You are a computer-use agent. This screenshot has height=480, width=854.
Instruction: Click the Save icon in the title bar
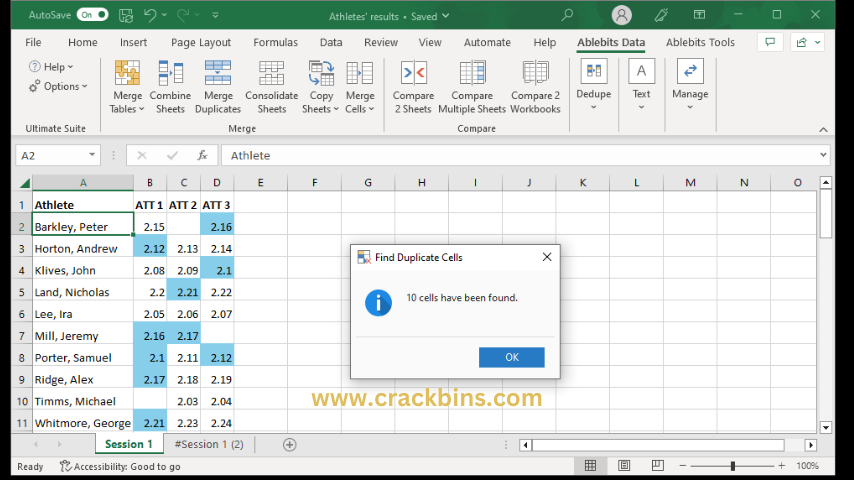[x=126, y=15]
